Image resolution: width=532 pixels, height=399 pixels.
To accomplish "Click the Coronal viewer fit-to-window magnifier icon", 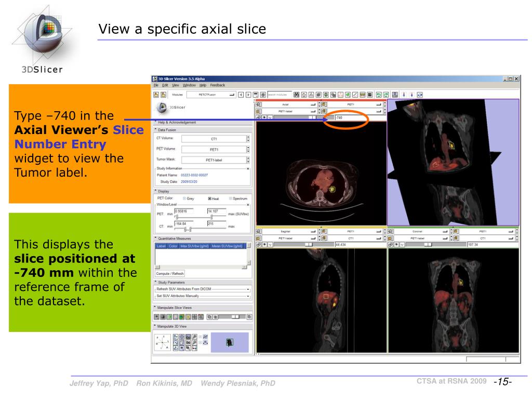I will [x=391, y=231].
